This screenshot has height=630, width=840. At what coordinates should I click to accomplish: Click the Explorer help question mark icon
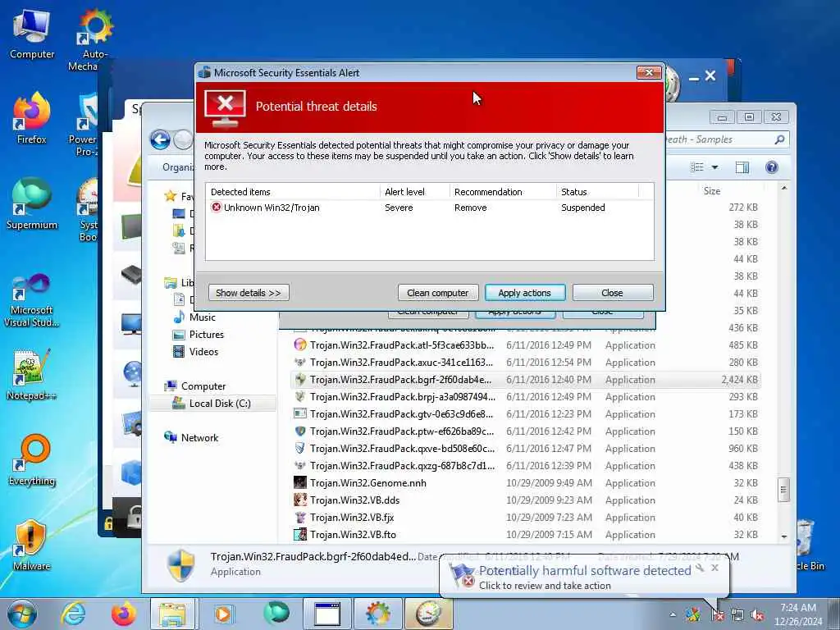[x=771, y=167]
